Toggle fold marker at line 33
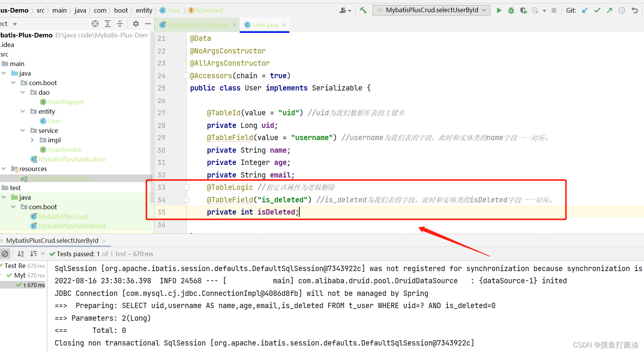Viewport: 644px width, 352px height. (x=187, y=187)
